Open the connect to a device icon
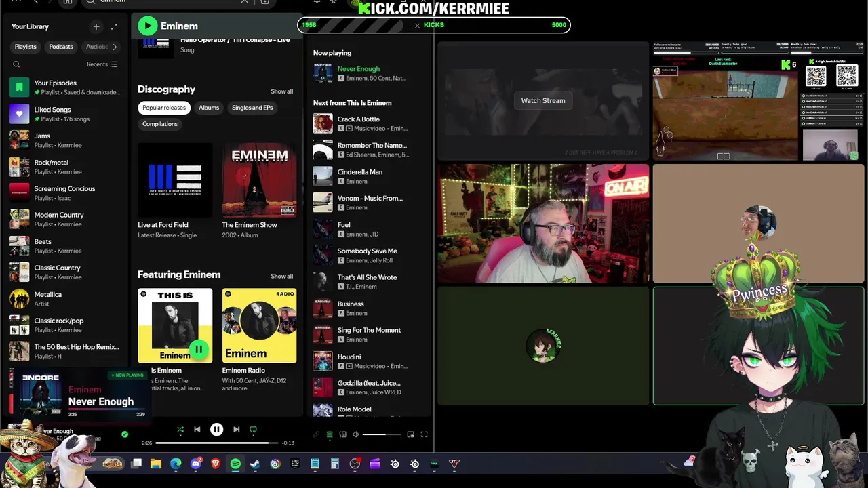The width and height of the screenshot is (868, 488). click(343, 434)
